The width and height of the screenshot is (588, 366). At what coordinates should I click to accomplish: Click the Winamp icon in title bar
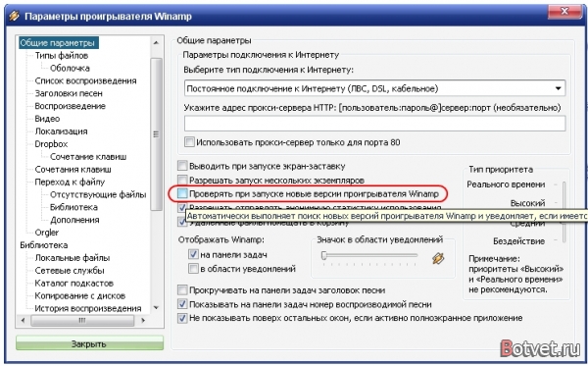[x=14, y=16]
